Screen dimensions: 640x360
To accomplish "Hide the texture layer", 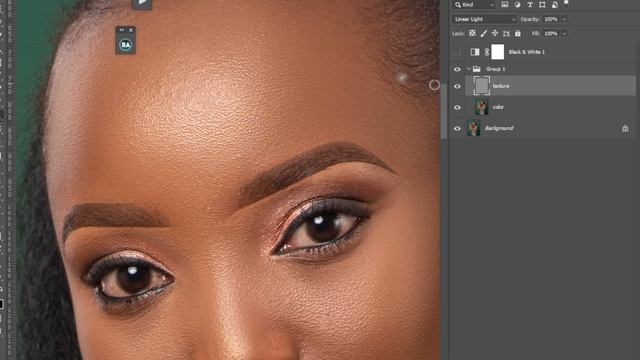I will click(x=457, y=86).
